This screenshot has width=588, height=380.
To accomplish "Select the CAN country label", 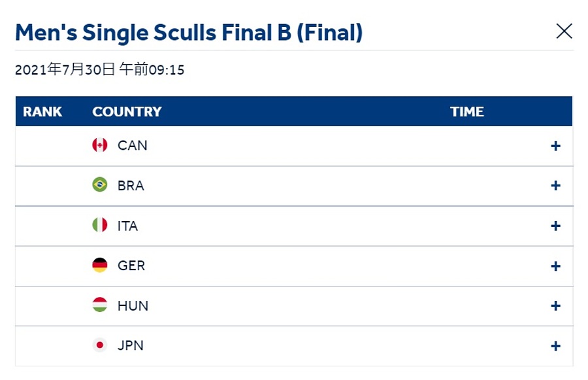I will click(133, 145).
